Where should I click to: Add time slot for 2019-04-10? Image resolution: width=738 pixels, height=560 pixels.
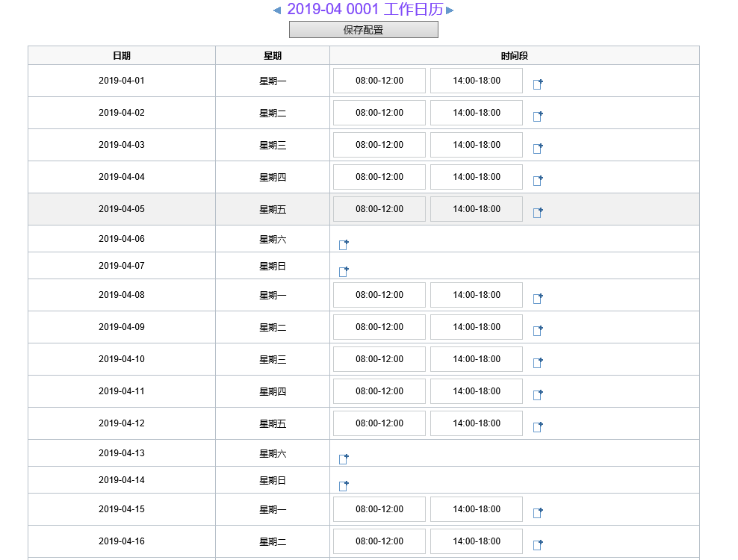[x=538, y=362]
